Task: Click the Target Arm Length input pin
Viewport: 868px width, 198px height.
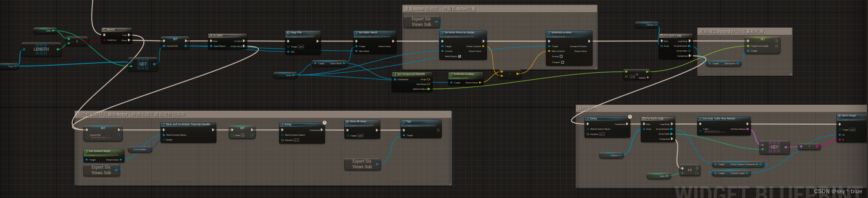Action: pyautogui.click(x=748, y=46)
